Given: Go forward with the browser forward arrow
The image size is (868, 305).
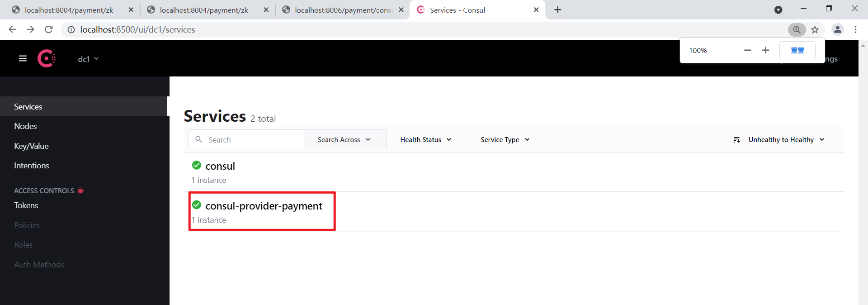Looking at the screenshot, I should (30, 29).
